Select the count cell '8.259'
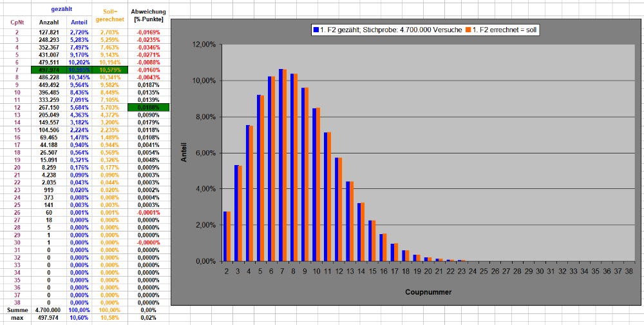Image resolution: width=644 pixels, height=325 pixels. coord(50,167)
